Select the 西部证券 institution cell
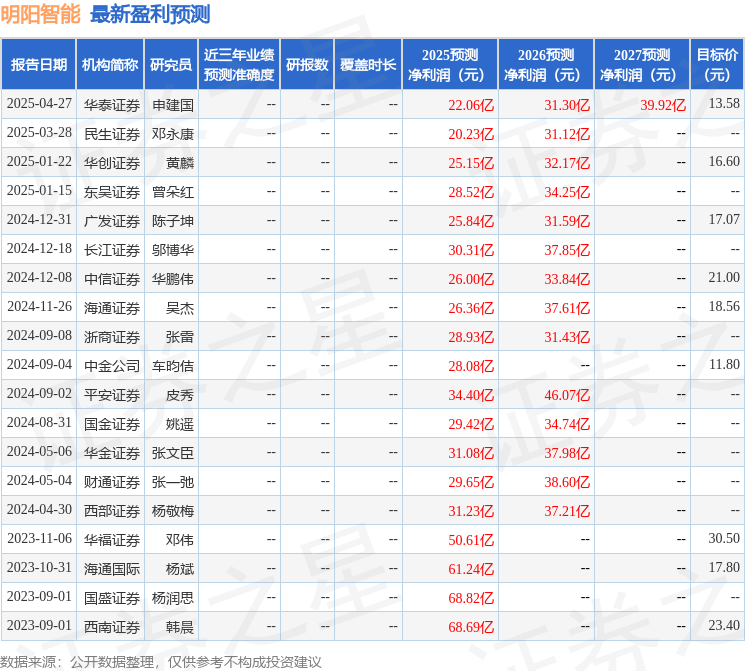Viewport: 745px width, 671px height. [112, 511]
